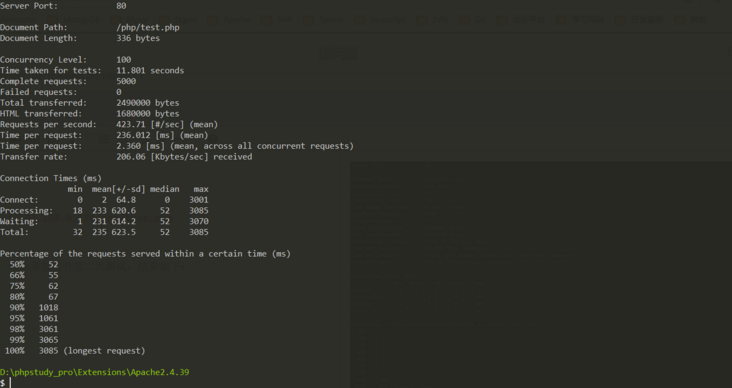Click the "HTML transferred:" label
The image size is (732, 388).
[41, 113]
